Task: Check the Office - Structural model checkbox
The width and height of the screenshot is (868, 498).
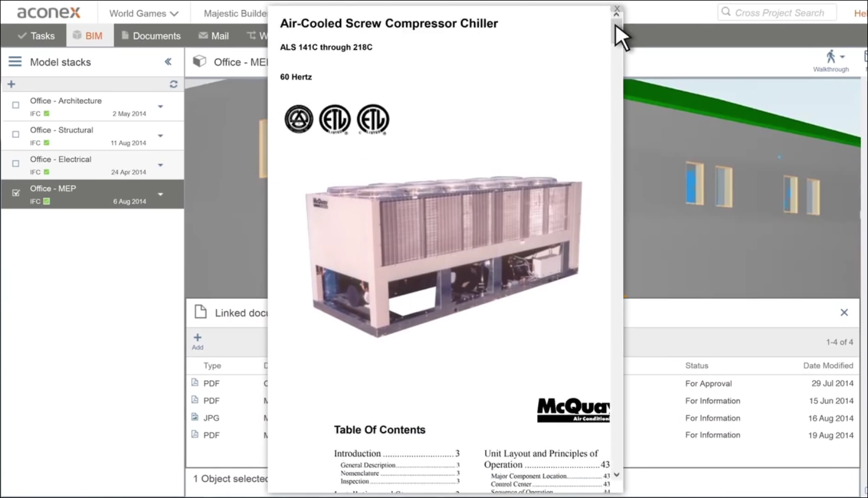Action: [16, 134]
